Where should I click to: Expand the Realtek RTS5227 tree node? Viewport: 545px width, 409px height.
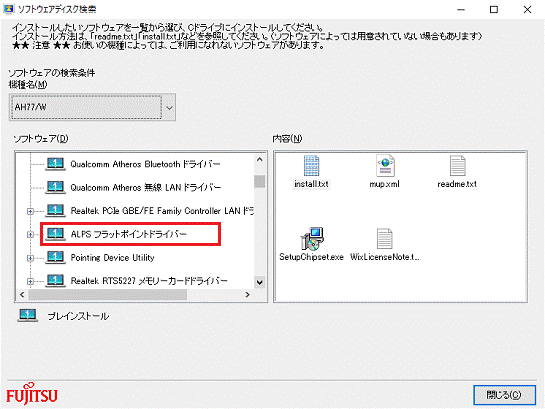pyautogui.click(x=30, y=281)
